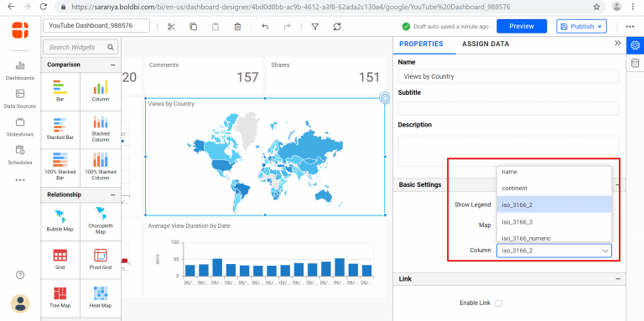Switch to the ASSIGN DATA tab
Screen dimensions: 644x321
[486, 44]
